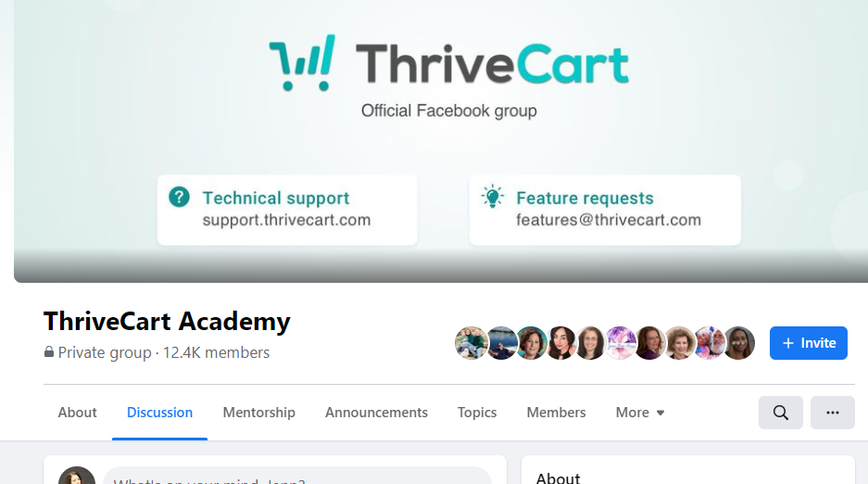Click the ThriveCart Academy group title
Image resolution: width=868 pixels, height=484 pixels.
pos(167,322)
